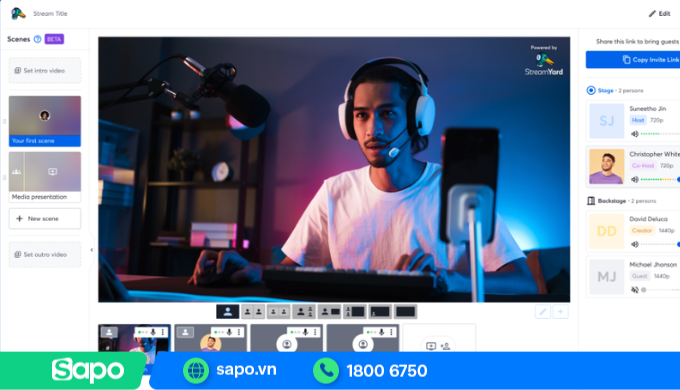Adjust David Deluca's volume level slider
Screen dimensions: 680x390
(660, 244)
